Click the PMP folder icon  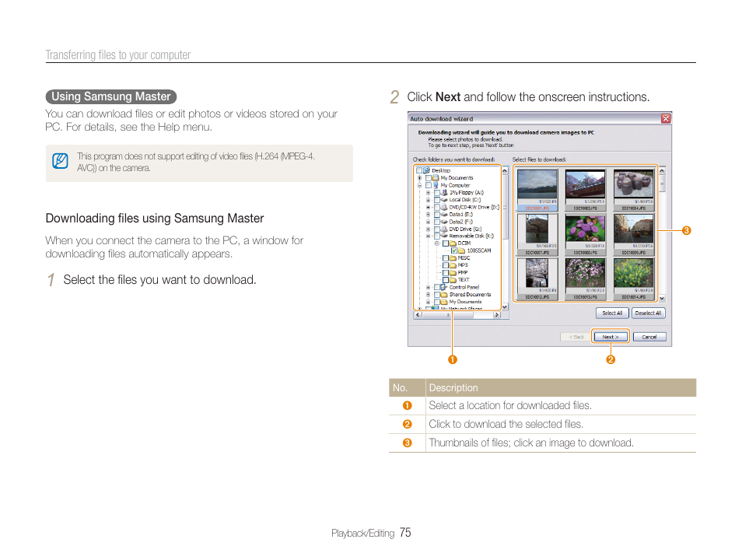(453, 273)
